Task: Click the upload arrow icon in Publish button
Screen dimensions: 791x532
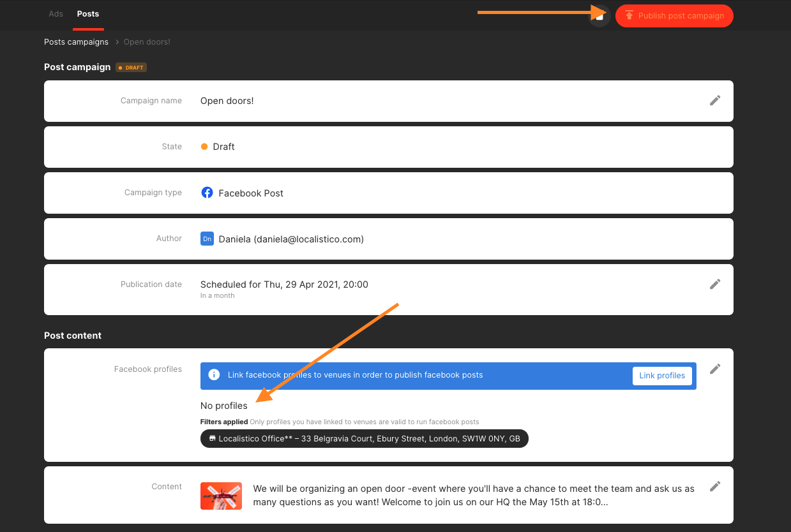Action: [x=629, y=15]
